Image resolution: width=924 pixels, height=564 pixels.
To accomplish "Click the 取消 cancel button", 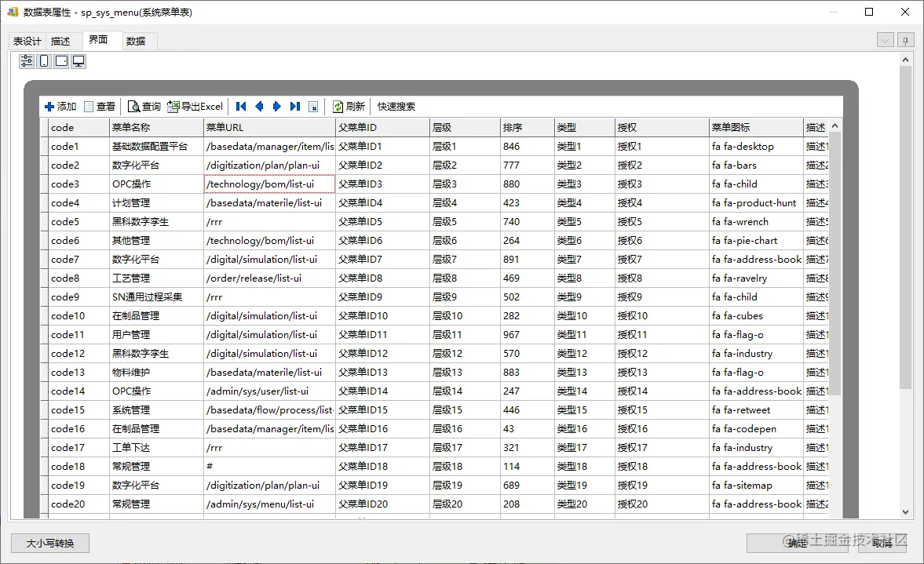I will click(x=882, y=544).
